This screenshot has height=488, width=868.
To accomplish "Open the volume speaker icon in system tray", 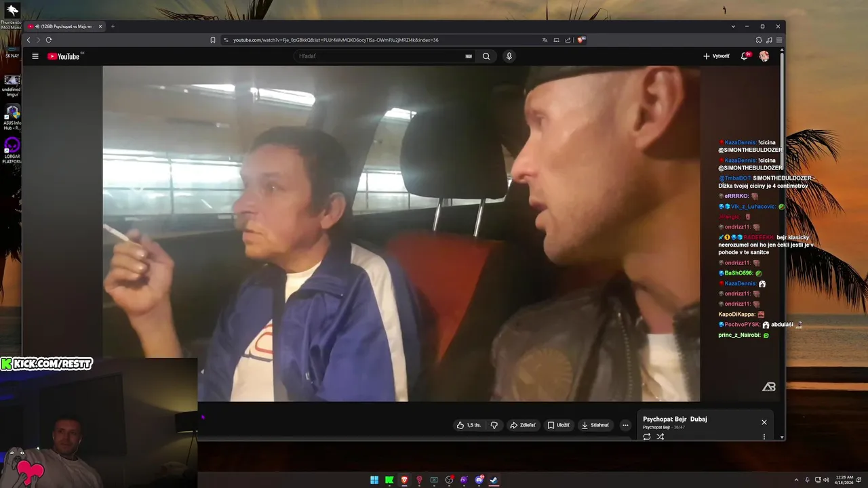I will [x=825, y=480].
